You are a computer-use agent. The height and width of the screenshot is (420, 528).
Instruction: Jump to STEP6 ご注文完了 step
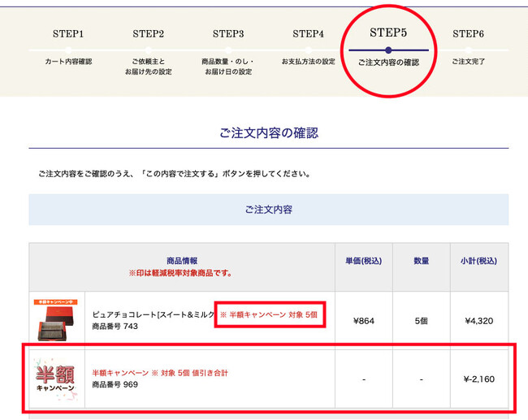[x=468, y=48]
